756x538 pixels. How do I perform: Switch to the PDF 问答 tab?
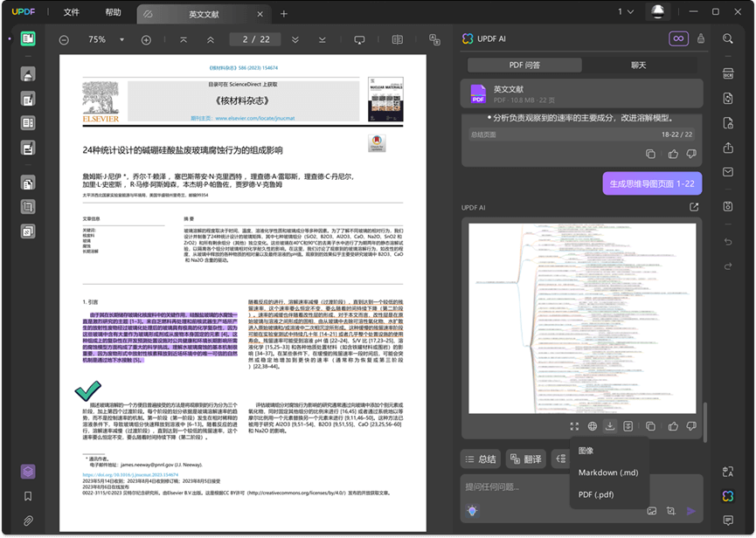524,65
